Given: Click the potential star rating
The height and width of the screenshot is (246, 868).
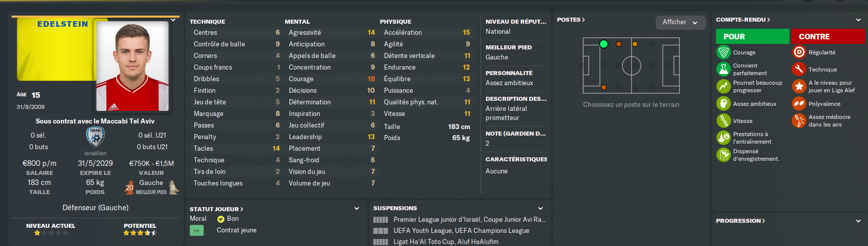Looking at the screenshot, I should [x=140, y=233].
